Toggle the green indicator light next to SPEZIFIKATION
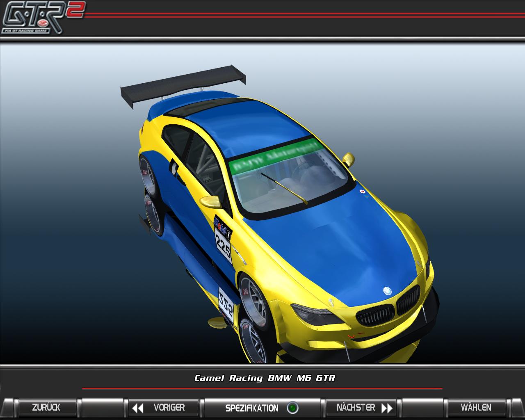 pos(292,408)
